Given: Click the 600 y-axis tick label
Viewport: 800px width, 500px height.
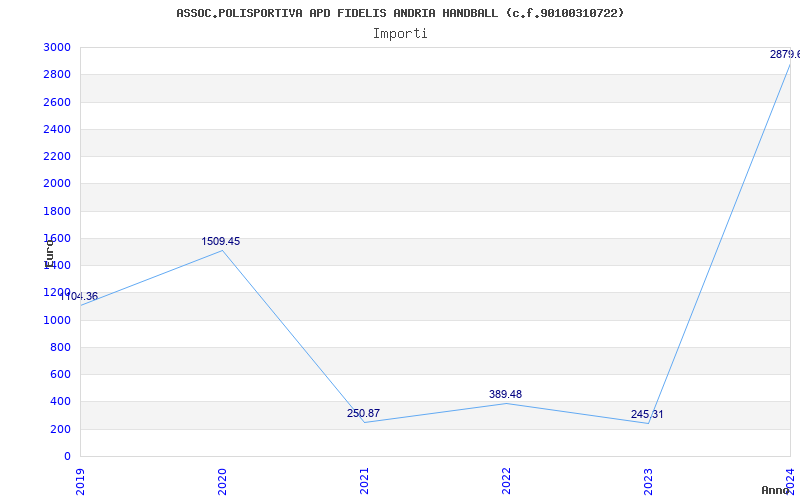Looking at the screenshot, I should click(61, 374).
